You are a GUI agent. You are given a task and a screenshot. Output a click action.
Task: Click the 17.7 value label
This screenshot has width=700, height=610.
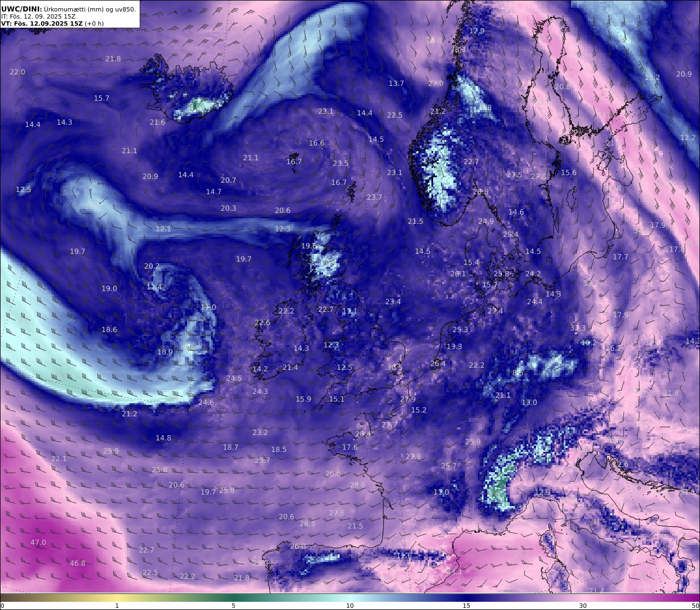(x=621, y=257)
